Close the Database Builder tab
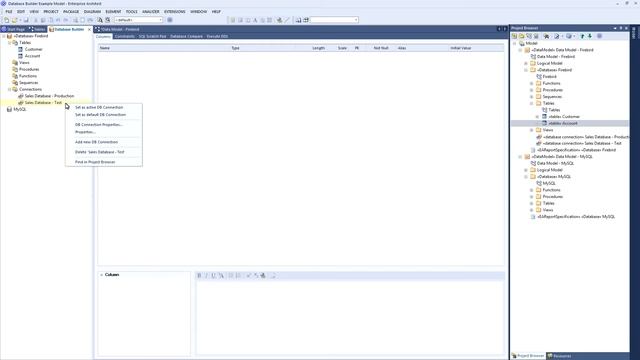640x360 pixels. 89,29
